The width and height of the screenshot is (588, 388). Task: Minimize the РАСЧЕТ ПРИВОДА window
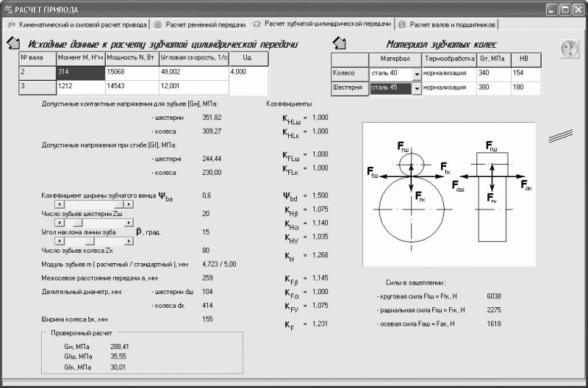pyautogui.click(x=552, y=10)
